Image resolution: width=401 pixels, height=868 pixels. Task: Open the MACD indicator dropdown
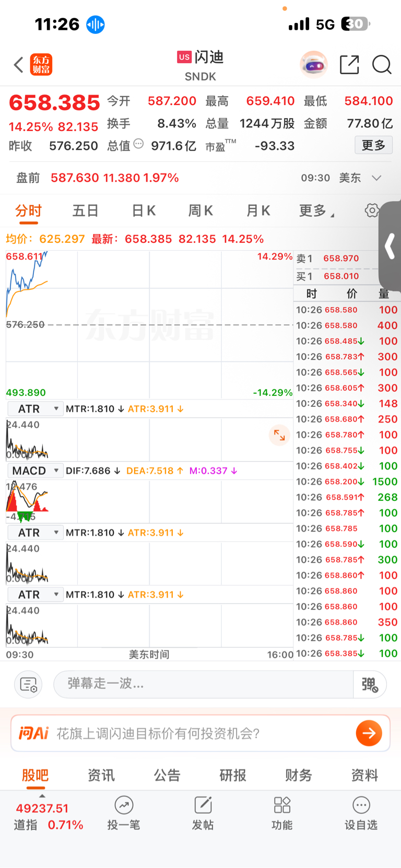(35, 471)
